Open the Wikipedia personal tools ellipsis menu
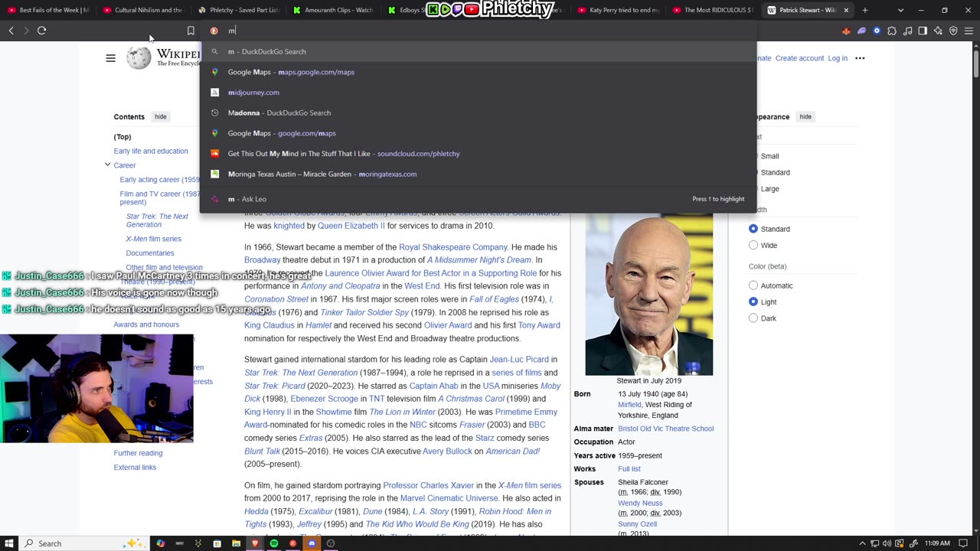 click(860, 58)
